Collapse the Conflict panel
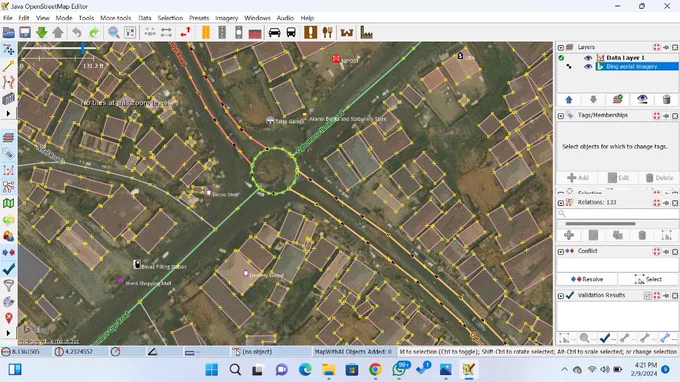 pyautogui.click(x=561, y=251)
